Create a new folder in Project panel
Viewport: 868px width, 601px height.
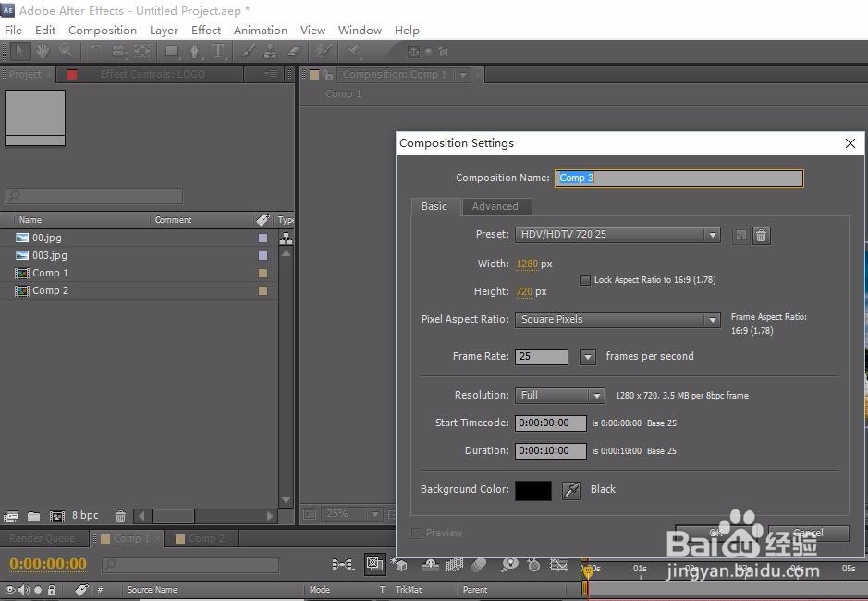click(34, 517)
